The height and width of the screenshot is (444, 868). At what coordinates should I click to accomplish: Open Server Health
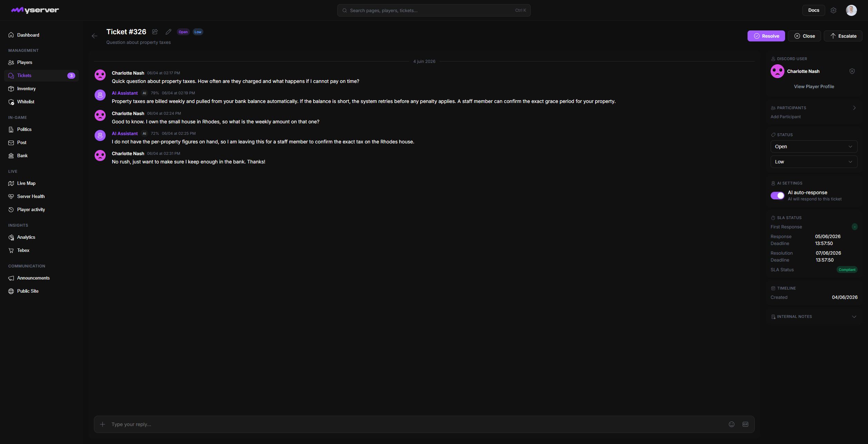point(41,196)
